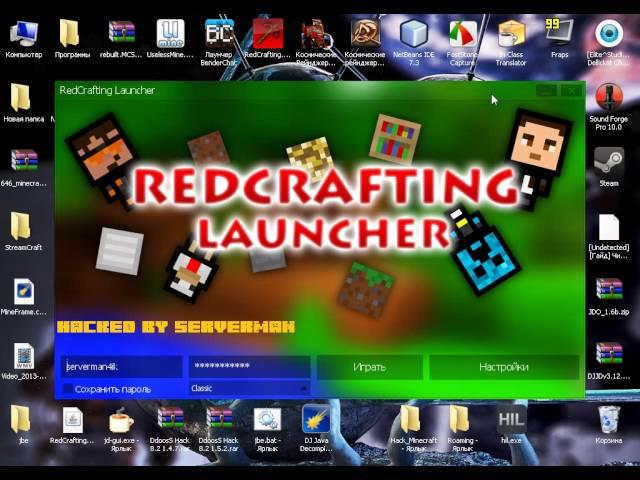Open the jbe folder icon
This screenshot has width=640, height=480.
click(x=20, y=420)
